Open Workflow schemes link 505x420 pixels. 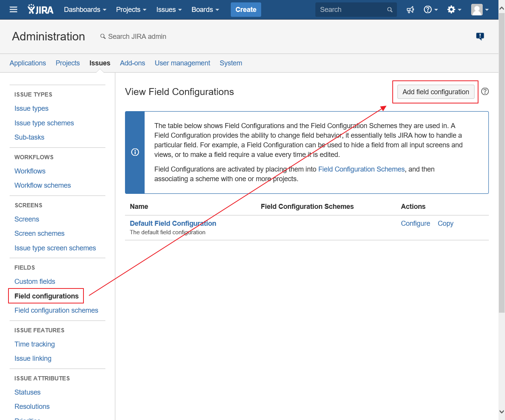(x=43, y=185)
